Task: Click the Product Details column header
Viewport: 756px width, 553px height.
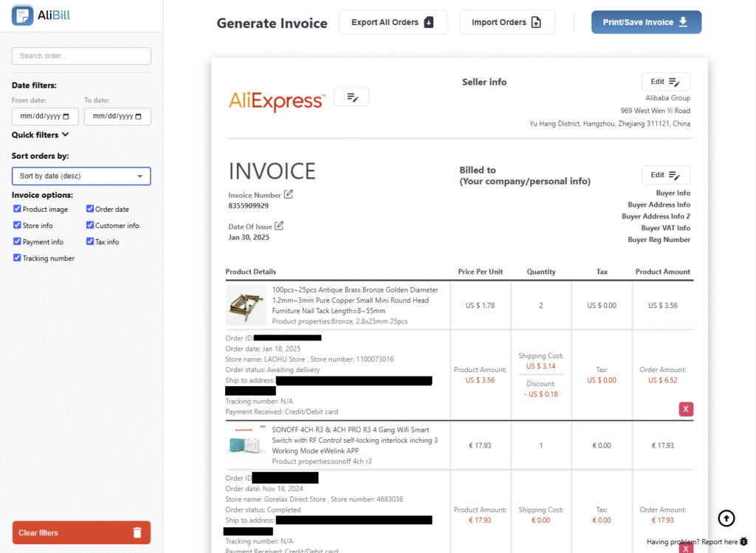Action: coord(251,272)
